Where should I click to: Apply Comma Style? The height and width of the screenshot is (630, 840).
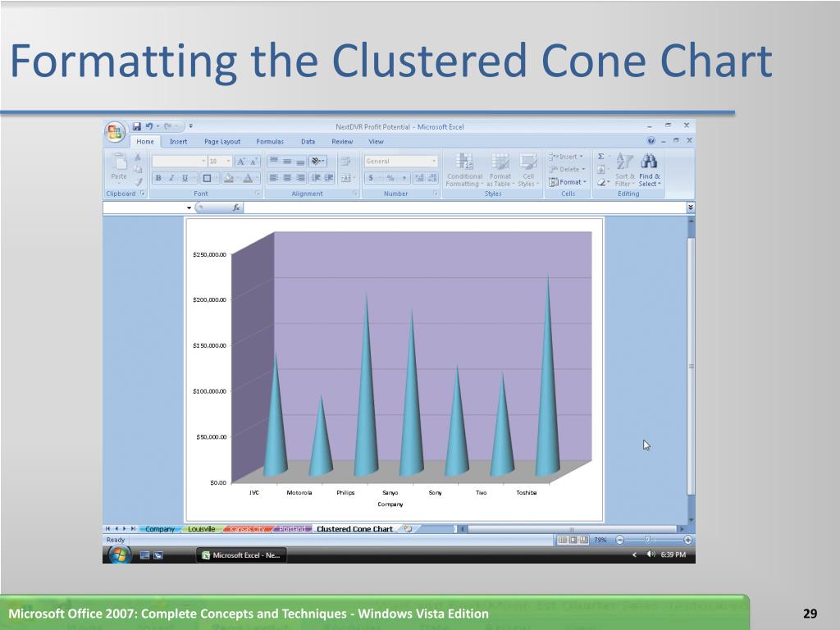(404, 178)
